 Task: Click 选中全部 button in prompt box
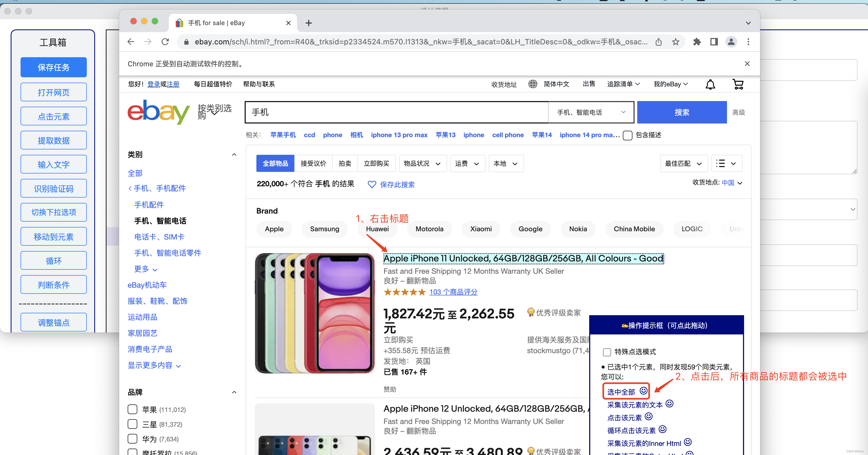(x=620, y=391)
